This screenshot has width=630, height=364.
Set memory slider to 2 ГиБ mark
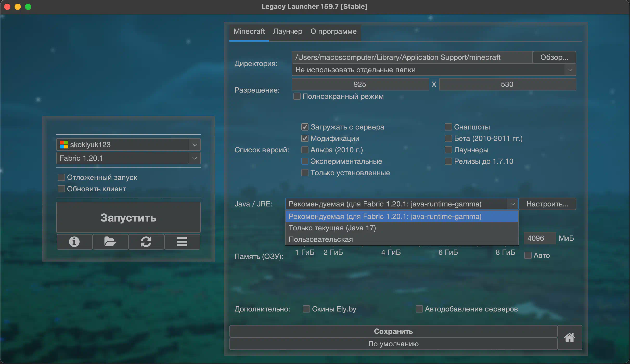(333, 252)
